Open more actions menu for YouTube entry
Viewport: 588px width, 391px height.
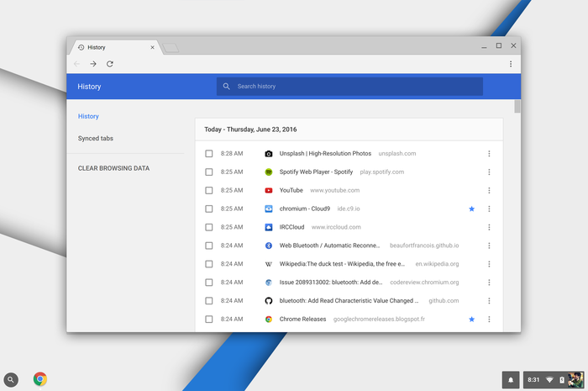(x=489, y=190)
